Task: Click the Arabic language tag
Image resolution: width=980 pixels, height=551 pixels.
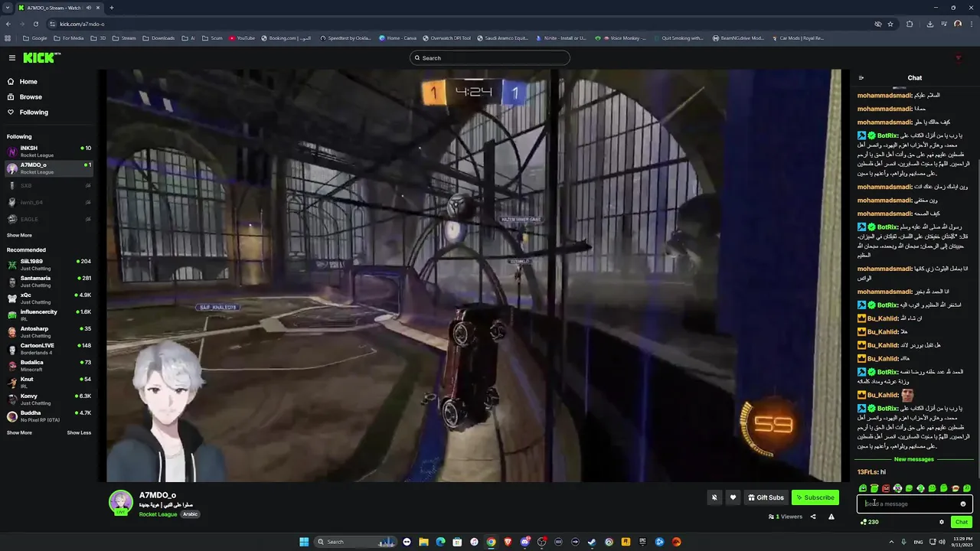Action: tap(191, 514)
